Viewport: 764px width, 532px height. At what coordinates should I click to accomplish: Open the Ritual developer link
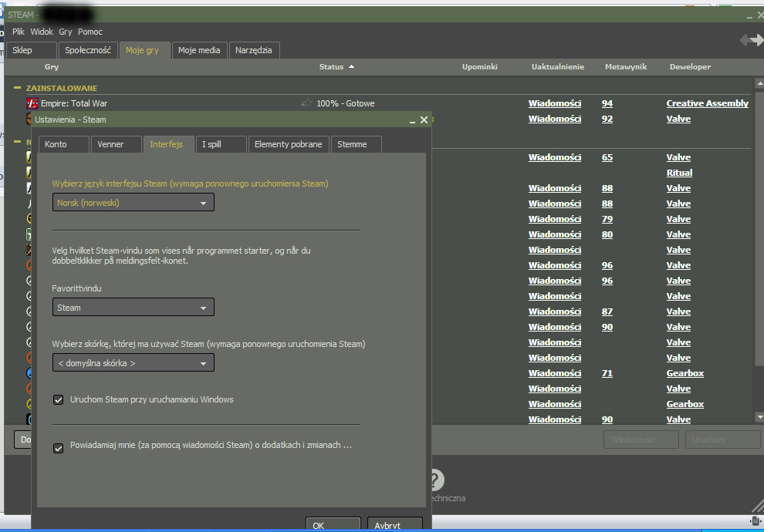tap(679, 172)
